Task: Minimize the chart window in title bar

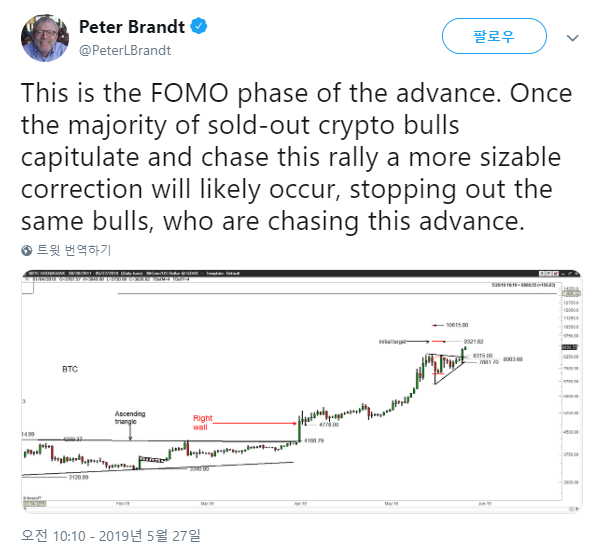Action: click(x=563, y=274)
